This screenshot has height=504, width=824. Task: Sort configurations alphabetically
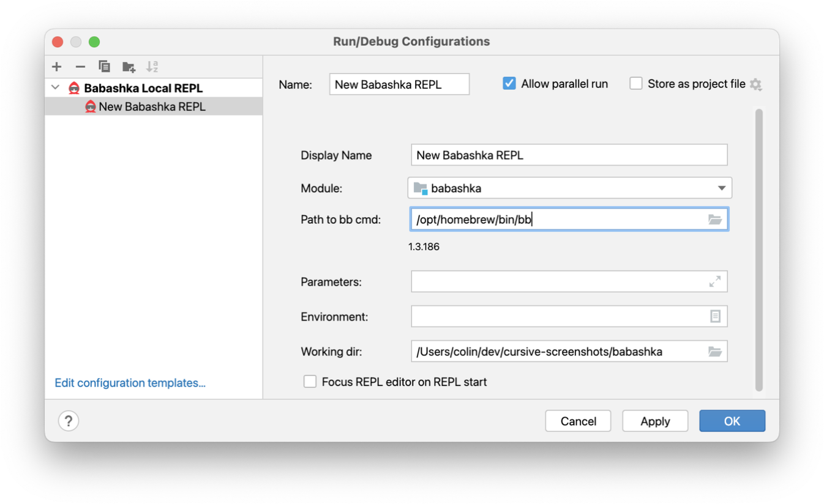coord(152,66)
